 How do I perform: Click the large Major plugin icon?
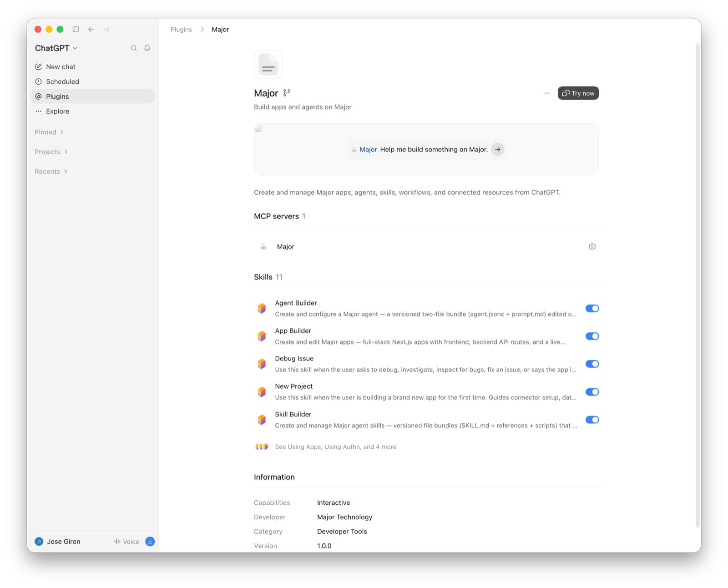point(268,64)
